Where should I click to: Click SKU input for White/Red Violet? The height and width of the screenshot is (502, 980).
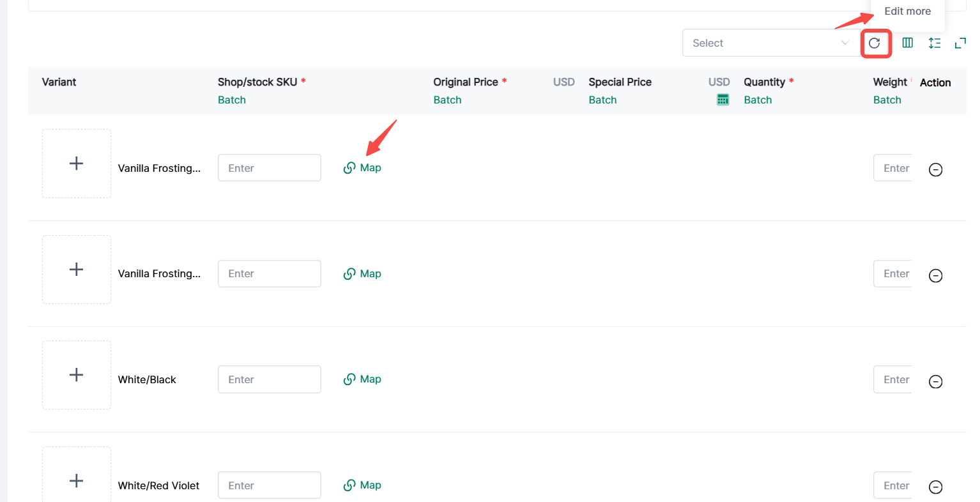click(x=269, y=485)
